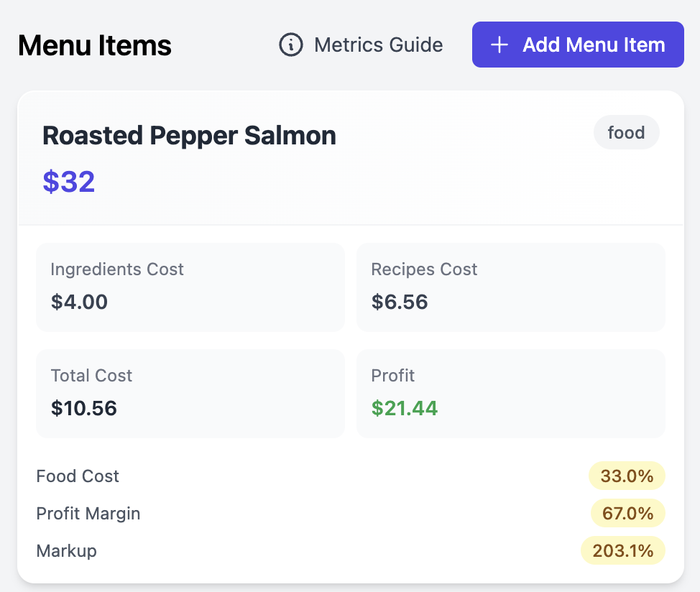Click the Markup label
Image resolution: width=700 pixels, height=592 pixels.
coord(65,550)
